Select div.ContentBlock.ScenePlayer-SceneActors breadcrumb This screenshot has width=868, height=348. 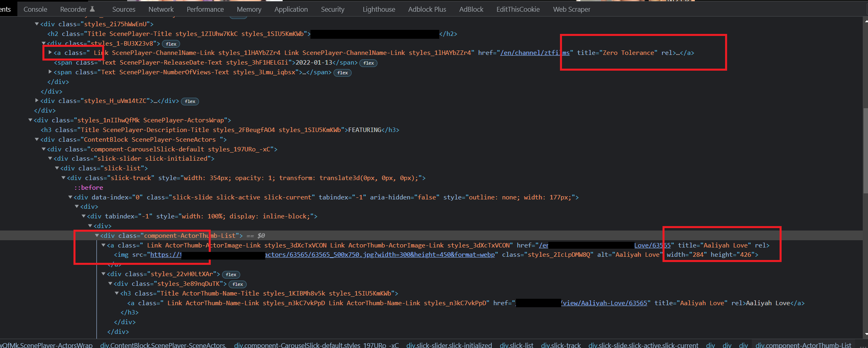pos(163,345)
